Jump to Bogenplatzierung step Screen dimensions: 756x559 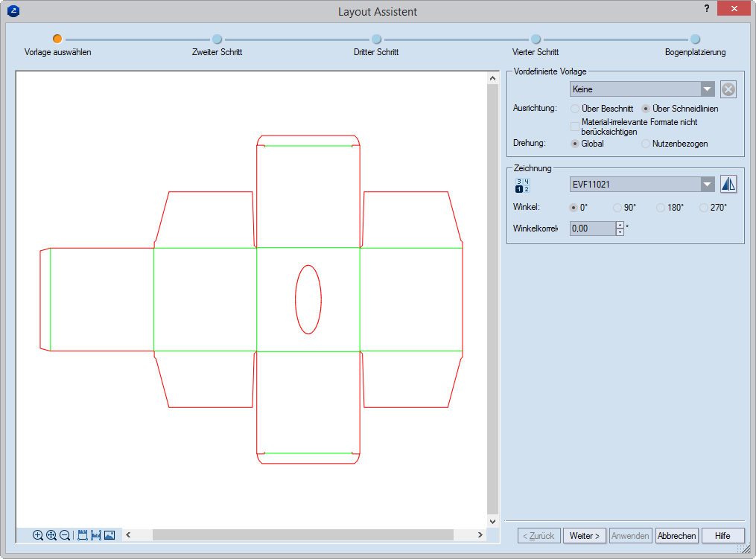point(695,39)
